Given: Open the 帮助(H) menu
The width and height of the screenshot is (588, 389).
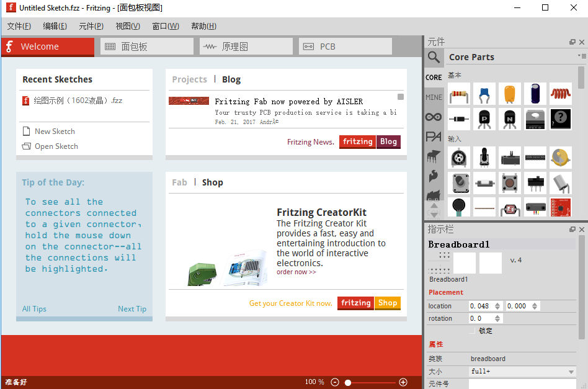Looking at the screenshot, I should pyautogui.click(x=203, y=26).
